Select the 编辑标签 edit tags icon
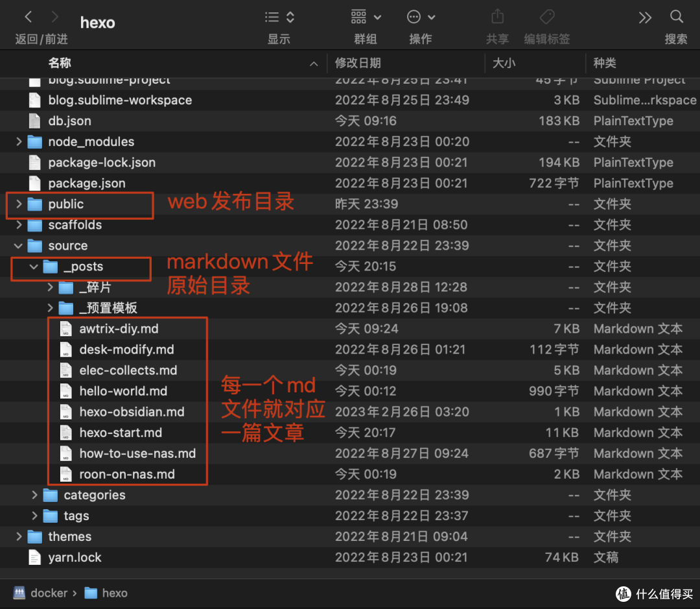The image size is (700, 609). pos(546,16)
